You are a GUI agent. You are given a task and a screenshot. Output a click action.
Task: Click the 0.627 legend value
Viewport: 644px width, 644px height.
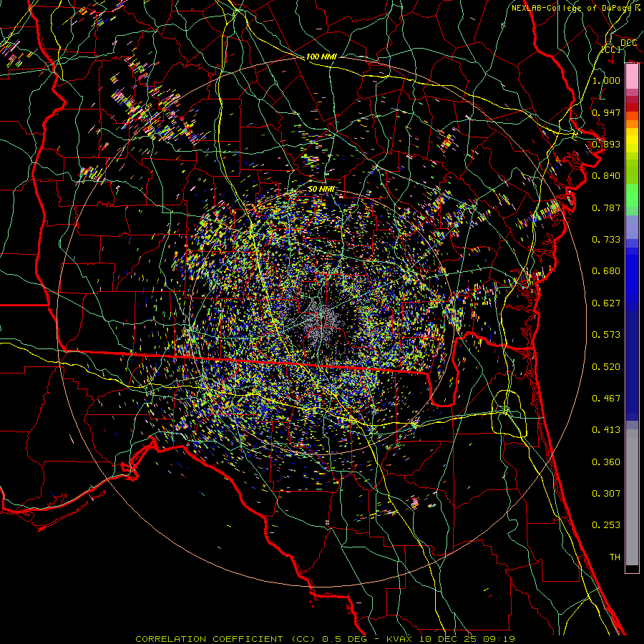[x=606, y=303]
